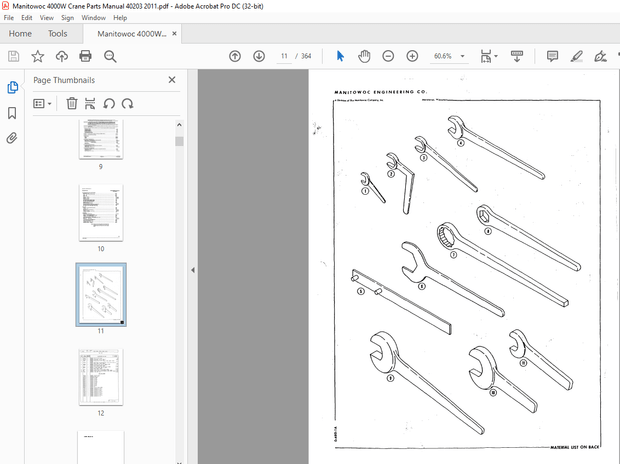Screen dimensions: 620x464
Task: Print the document with printer icon
Action: click(85, 56)
